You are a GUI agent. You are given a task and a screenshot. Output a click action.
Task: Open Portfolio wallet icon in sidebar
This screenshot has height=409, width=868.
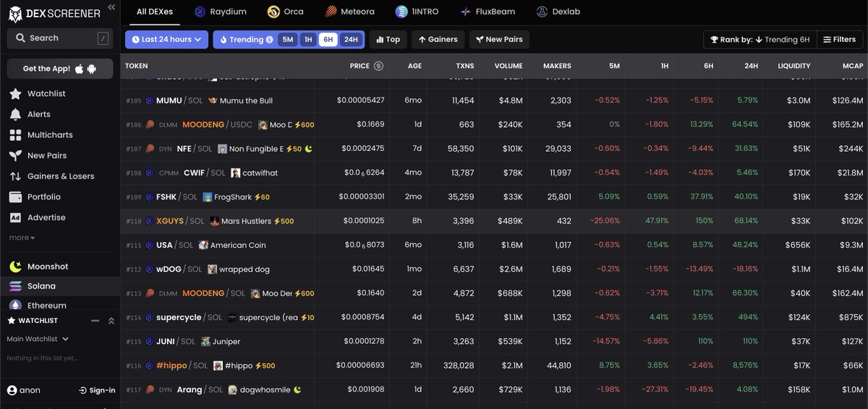pyautogui.click(x=15, y=197)
